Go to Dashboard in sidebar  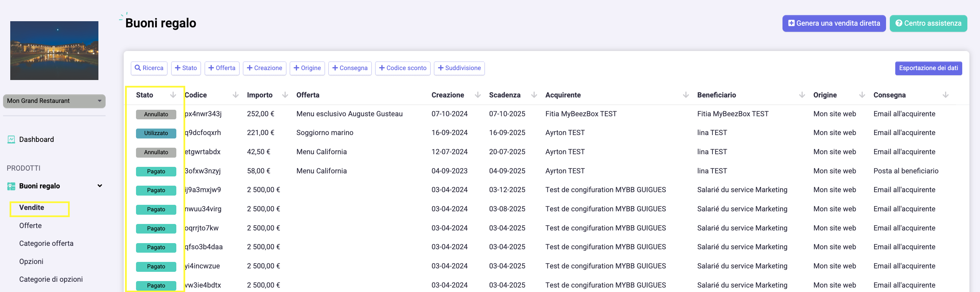pos(37,140)
